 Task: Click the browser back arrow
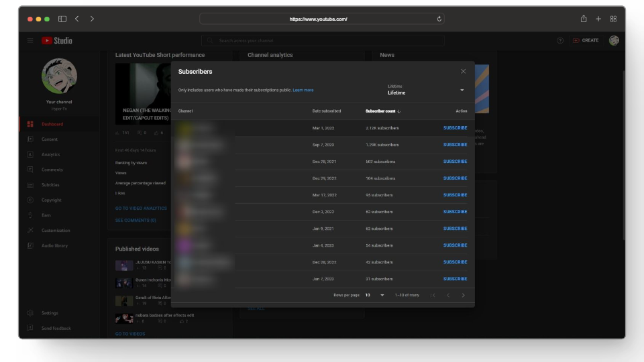click(76, 19)
